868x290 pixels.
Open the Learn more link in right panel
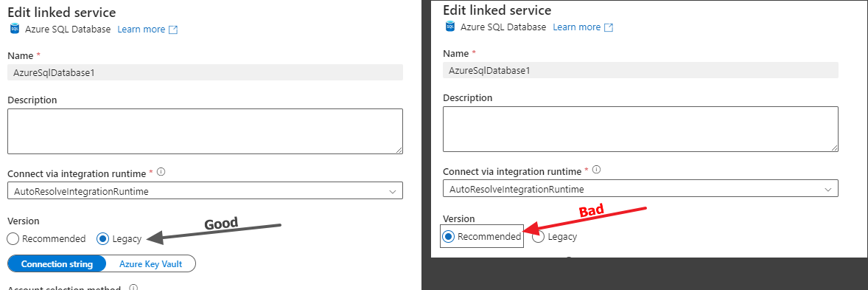point(576,27)
